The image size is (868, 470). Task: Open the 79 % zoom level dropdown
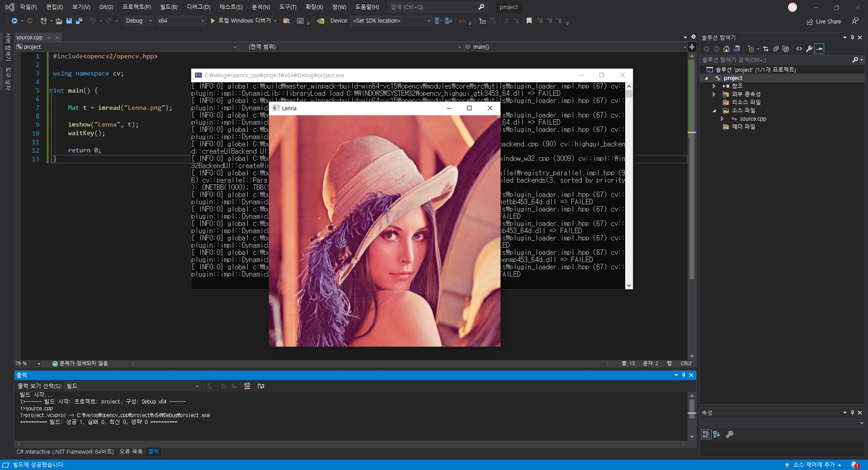click(x=28, y=363)
